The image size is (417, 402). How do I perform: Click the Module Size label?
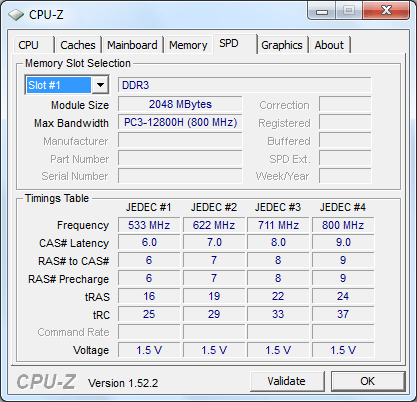(80, 105)
